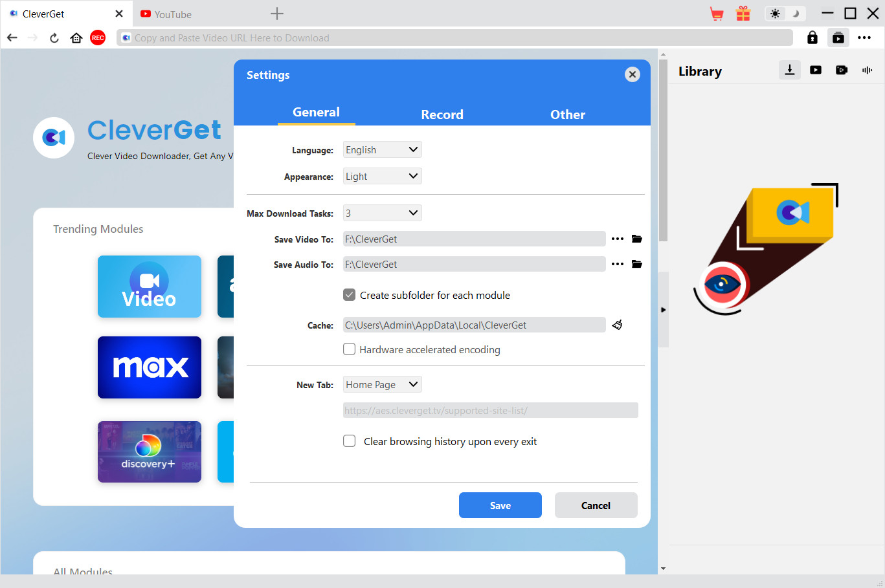Screen dimensions: 885x588
Task: Click the Cache path field
Action: click(x=475, y=325)
